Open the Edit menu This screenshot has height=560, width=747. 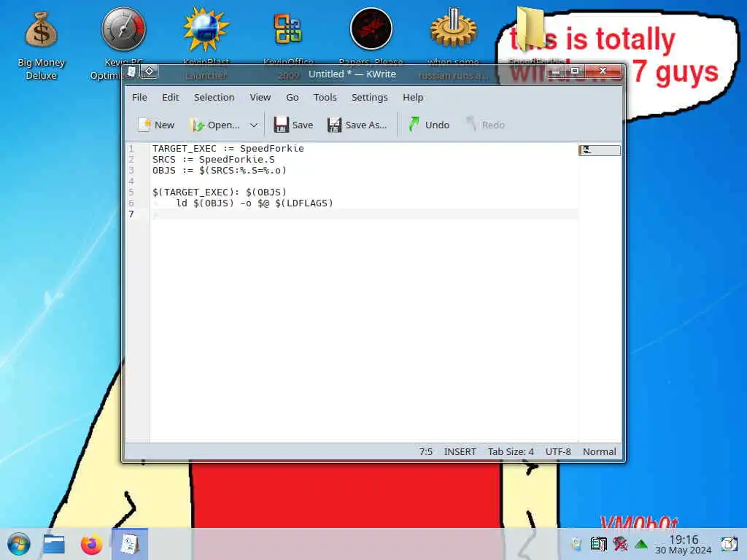(170, 97)
